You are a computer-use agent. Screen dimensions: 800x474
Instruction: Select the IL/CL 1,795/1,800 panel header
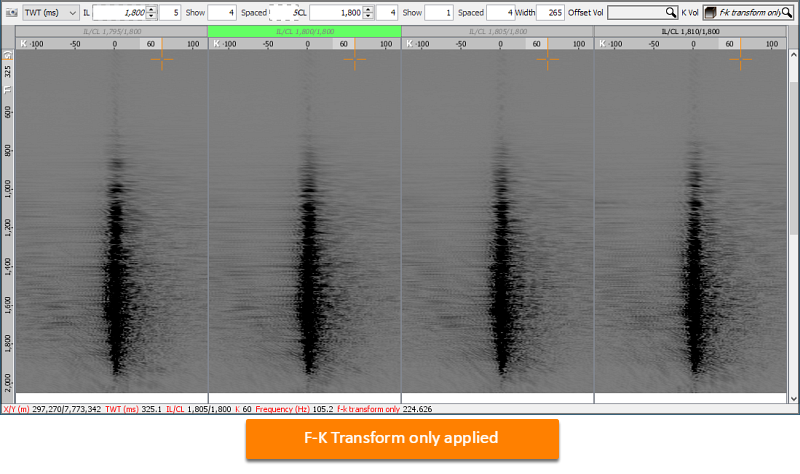tap(112, 32)
